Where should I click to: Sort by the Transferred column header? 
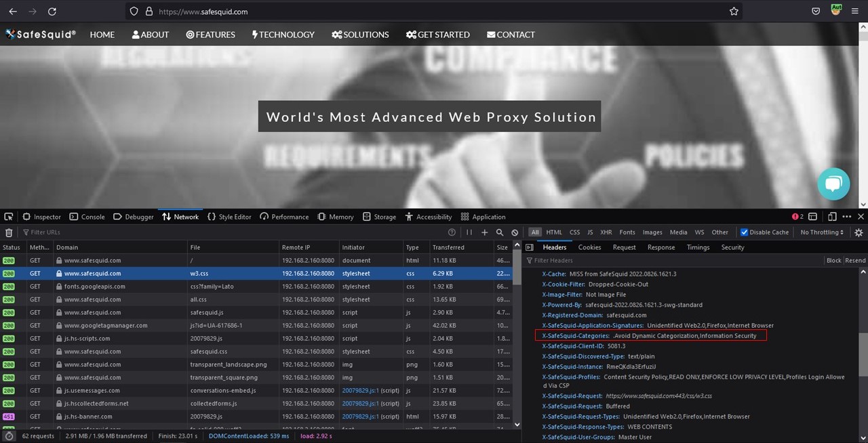(x=460, y=247)
